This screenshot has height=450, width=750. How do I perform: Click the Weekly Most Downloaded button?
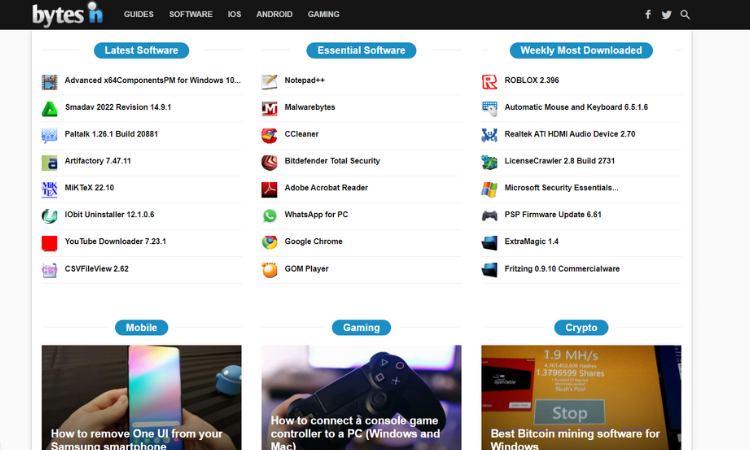point(581,51)
